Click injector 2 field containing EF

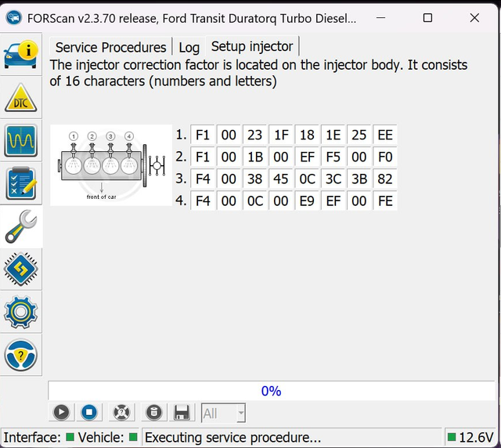[307, 157]
